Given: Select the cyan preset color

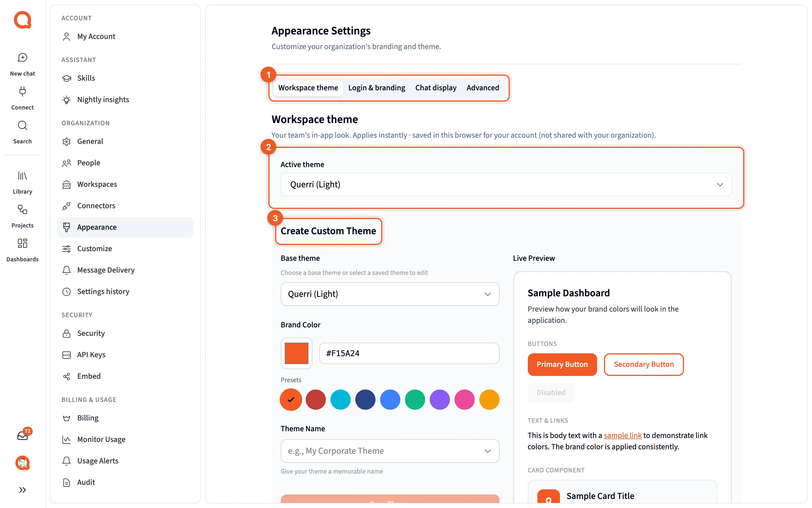Looking at the screenshot, I should coord(341,399).
